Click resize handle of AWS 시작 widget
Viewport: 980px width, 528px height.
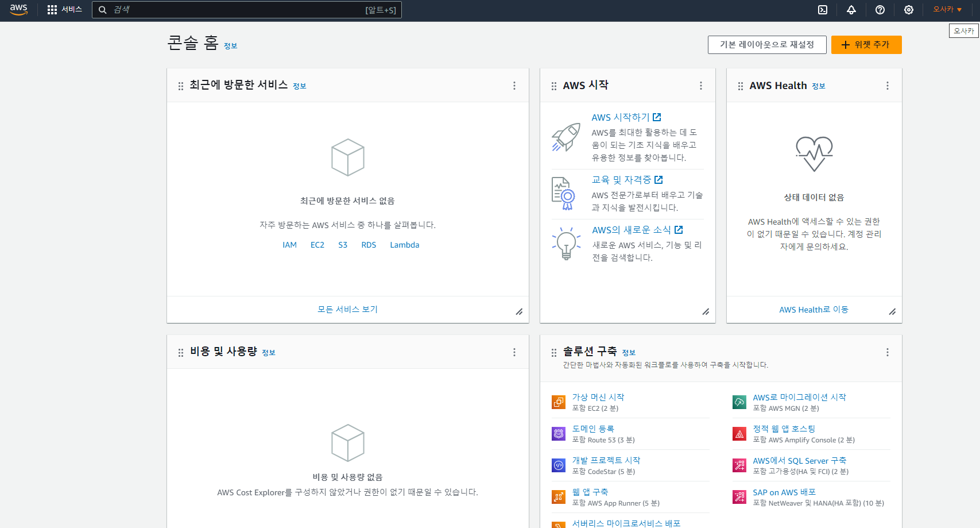(x=706, y=311)
